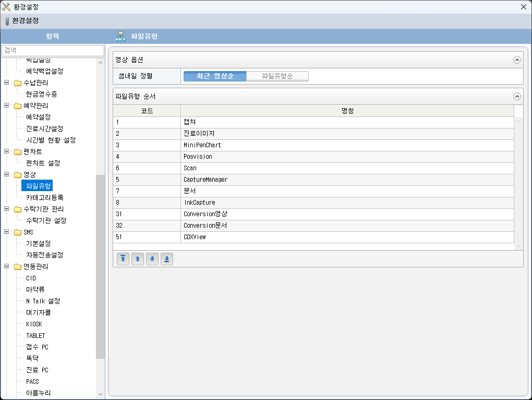
Task: Collapse the 수납관리 tree node
Action: click(x=7, y=83)
